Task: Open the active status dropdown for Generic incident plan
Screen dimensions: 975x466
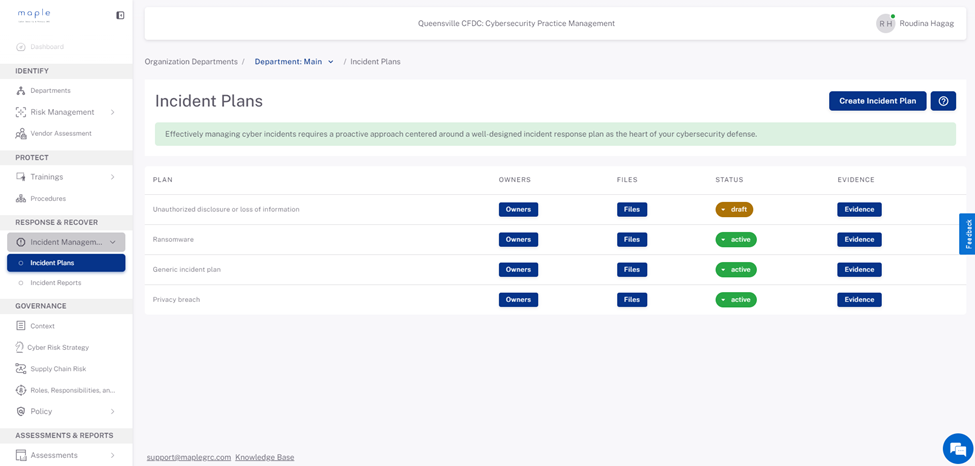Action: (736, 270)
